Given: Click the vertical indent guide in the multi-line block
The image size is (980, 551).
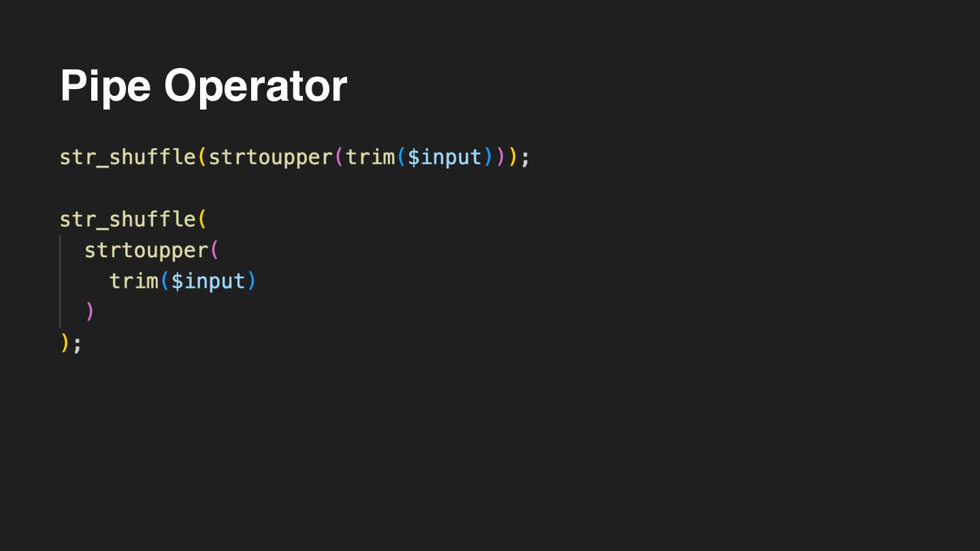Looking at the screenshot, I should click(x=60, y=281).
